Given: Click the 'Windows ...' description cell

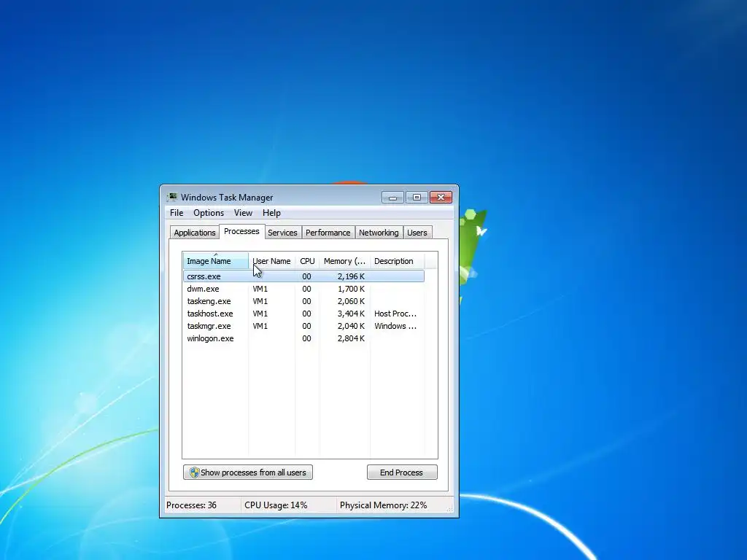Looking at the screenshot, I should pos(395,326).
